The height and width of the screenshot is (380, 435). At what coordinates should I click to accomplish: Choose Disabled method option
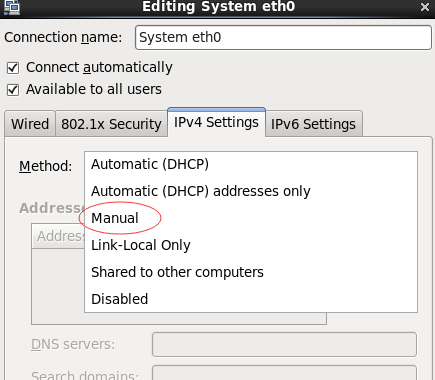pos(251,299)
